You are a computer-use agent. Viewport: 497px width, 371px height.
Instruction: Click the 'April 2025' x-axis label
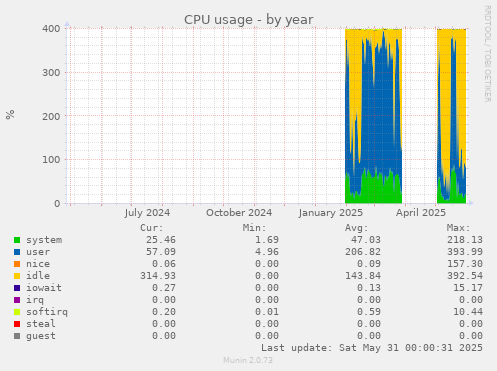(421, 213)
